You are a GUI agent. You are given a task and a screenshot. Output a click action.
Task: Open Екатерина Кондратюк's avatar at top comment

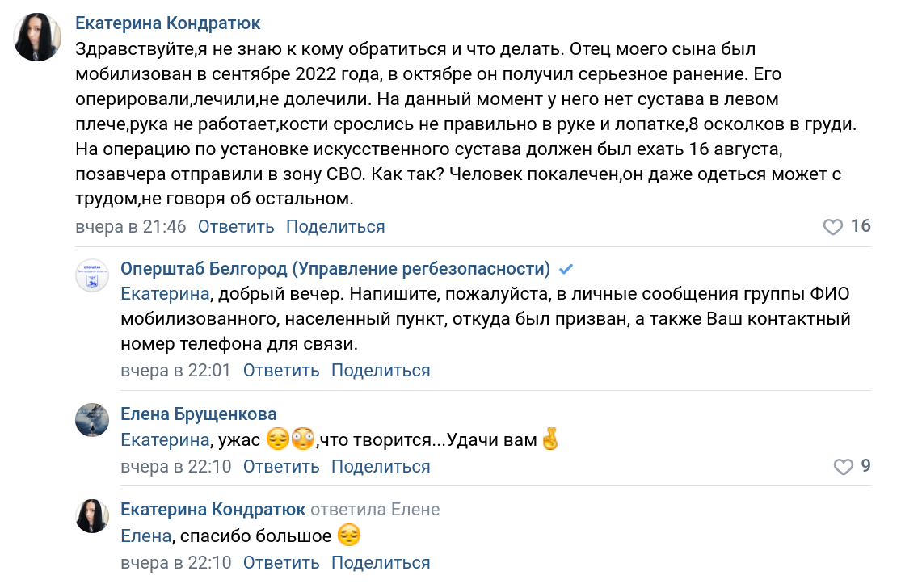coord(38,37)
